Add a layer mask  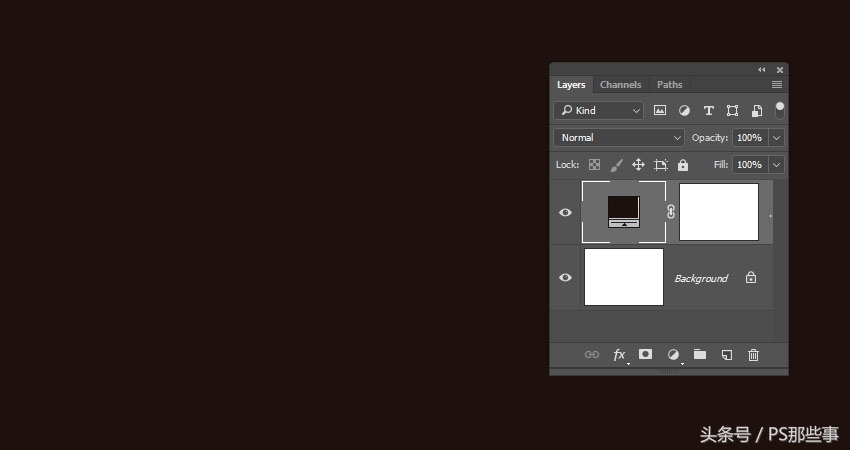646,354
